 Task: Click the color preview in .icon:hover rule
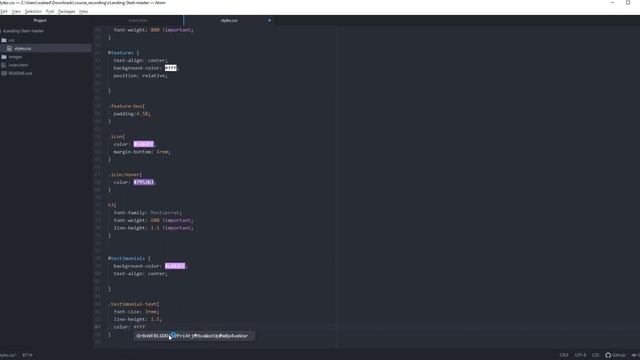pos(144,182)
